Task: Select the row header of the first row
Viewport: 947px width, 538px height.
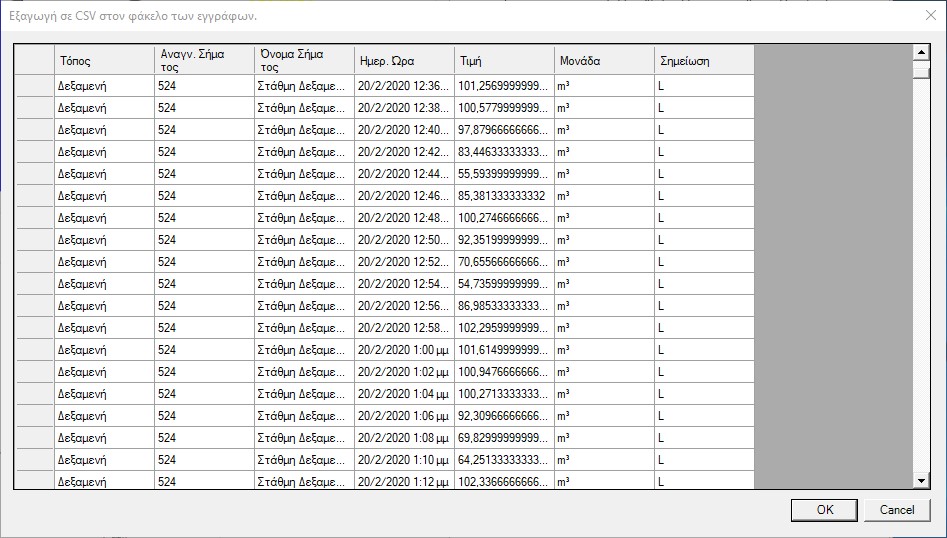Action: point(34,86)
